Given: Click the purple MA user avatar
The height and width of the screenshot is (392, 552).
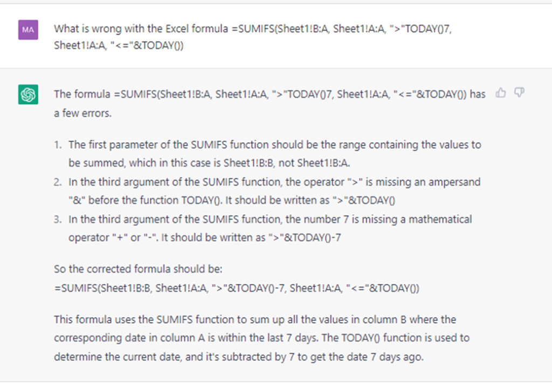Looking at the screenshot, I should pyautogui.click(x=28, y=30).
